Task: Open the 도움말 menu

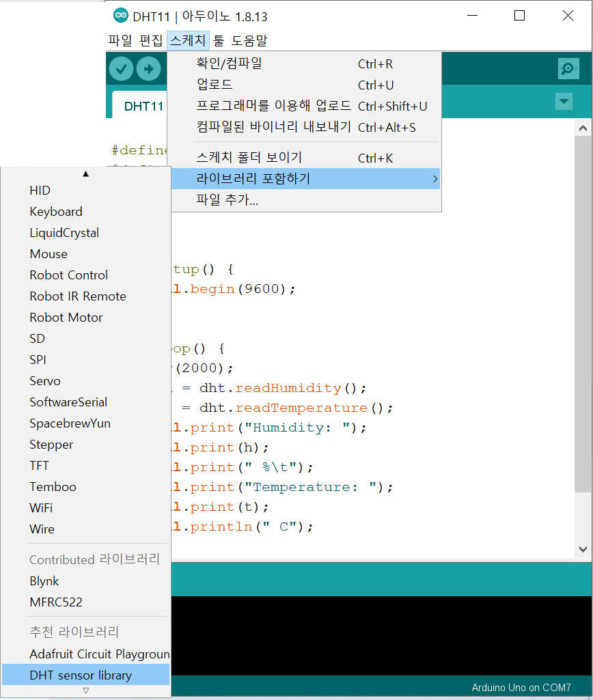Action: point(249,40)
